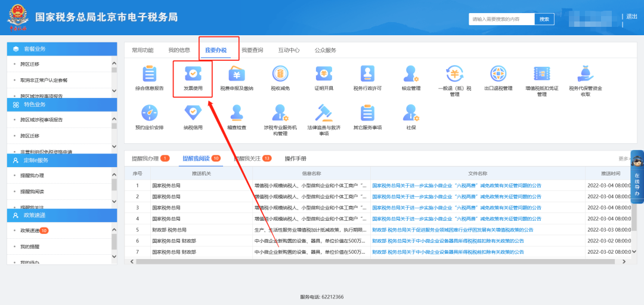Screen dimensions: 644x305
Task: Open the 发票使用 invoice icon
Action: click(x=193, y=75)
